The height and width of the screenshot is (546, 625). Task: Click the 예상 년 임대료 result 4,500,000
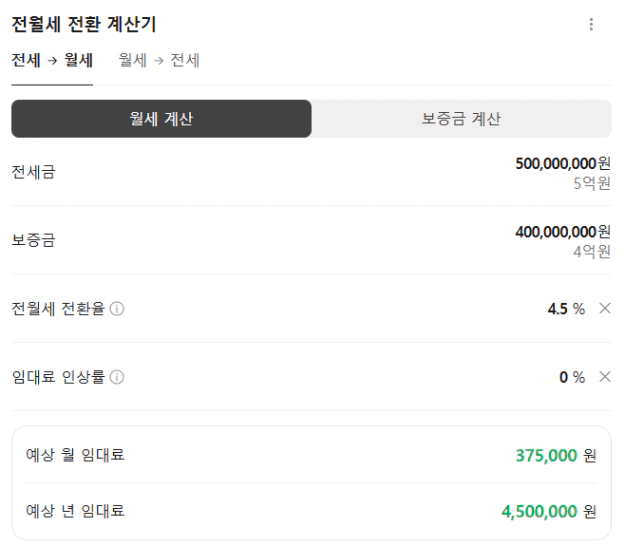(539, 512)
